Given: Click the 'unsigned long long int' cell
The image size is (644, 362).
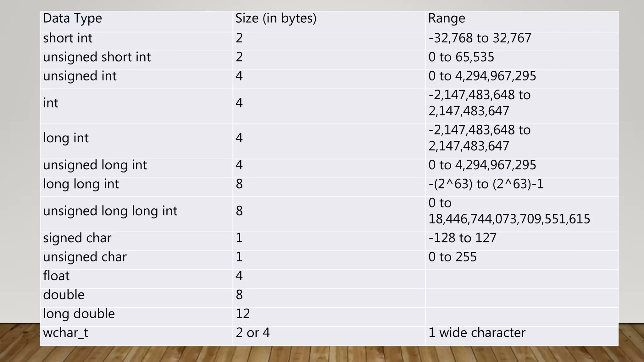Looking at the screenshot, I should (136, 214).
